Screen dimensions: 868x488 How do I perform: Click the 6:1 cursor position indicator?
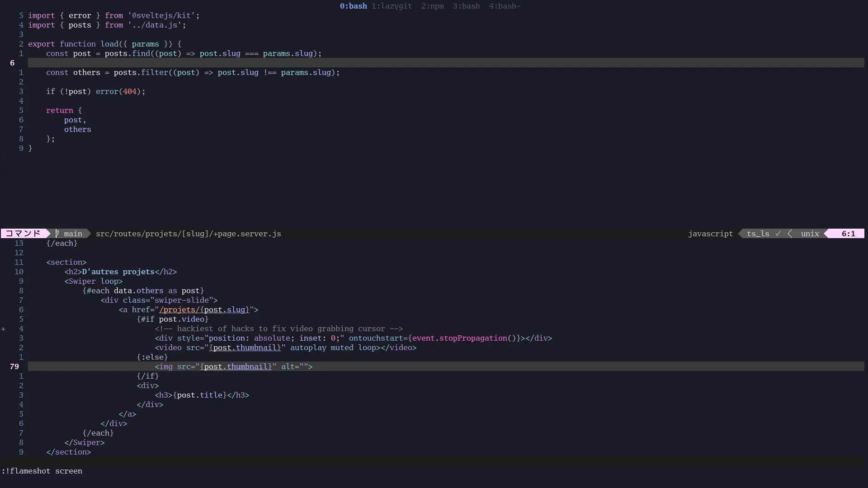click(x=848, y=234)
